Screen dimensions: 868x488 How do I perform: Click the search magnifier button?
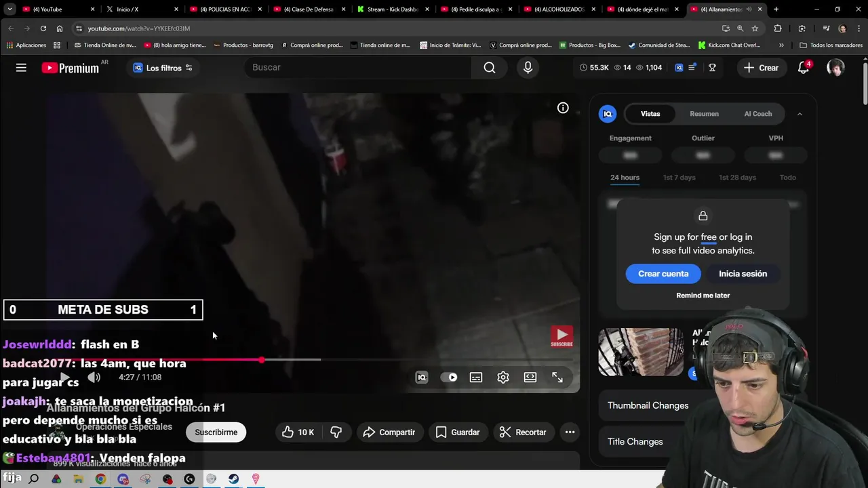[490, 67]
